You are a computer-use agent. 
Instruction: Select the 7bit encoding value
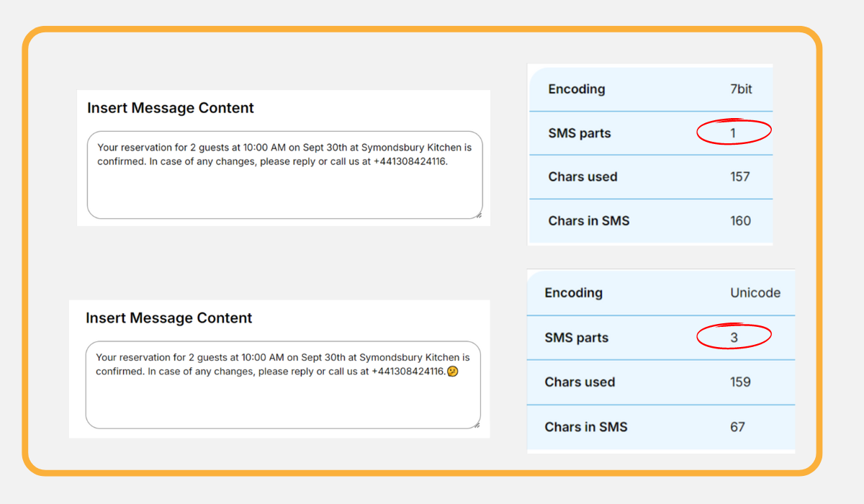(x=741, y=89)
